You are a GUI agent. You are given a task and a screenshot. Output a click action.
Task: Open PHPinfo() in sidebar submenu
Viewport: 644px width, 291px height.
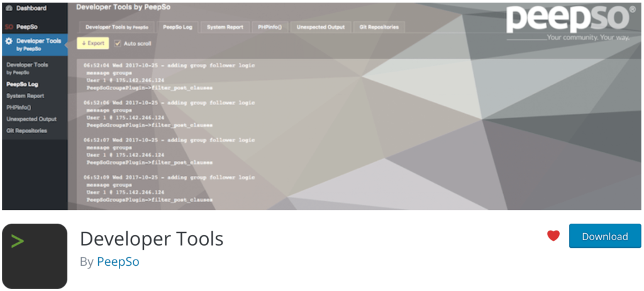(19, 107)
